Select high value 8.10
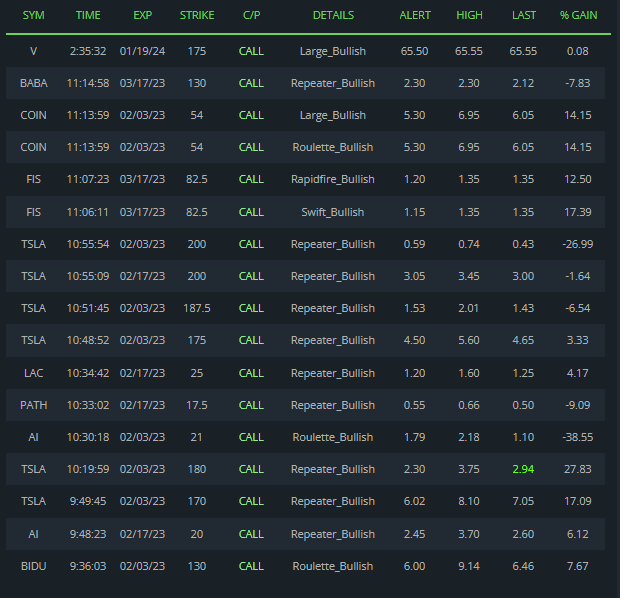 click(469, 501)
